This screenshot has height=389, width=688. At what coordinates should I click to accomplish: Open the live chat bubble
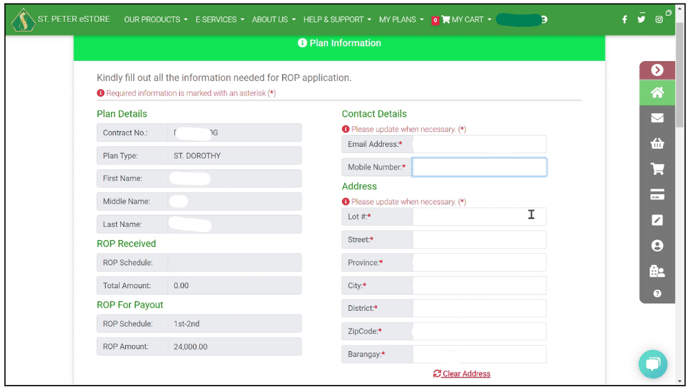(x=653, y=364)
